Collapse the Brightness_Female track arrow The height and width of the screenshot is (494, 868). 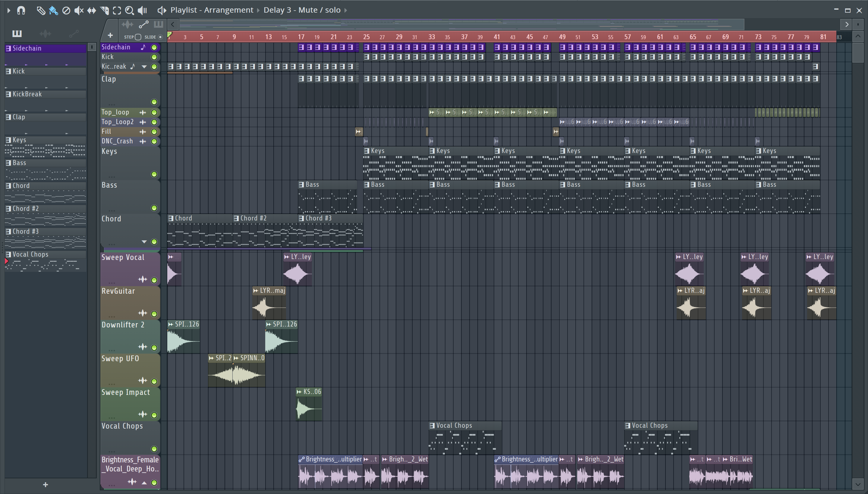click(x=144, y=483)
